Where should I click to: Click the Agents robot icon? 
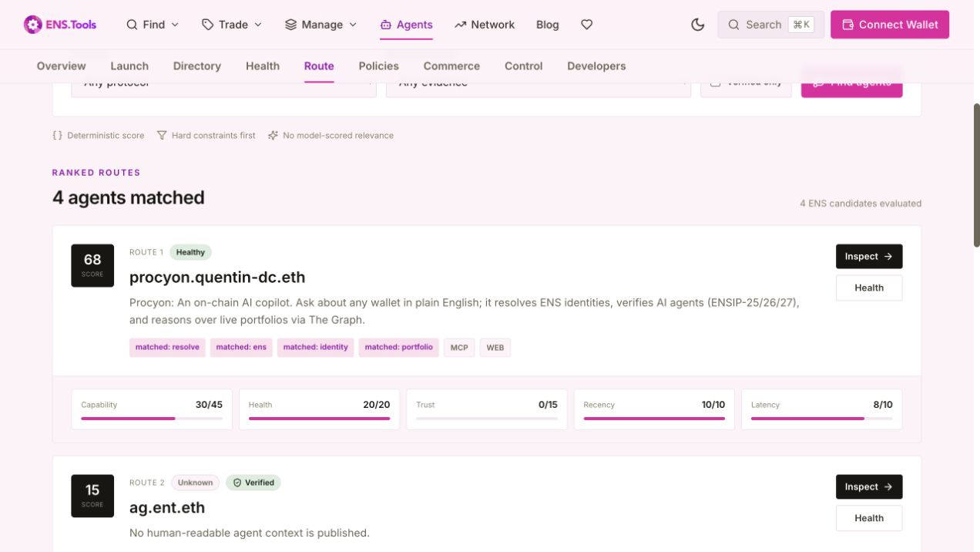pyautogui.click(x=386, y=25)
